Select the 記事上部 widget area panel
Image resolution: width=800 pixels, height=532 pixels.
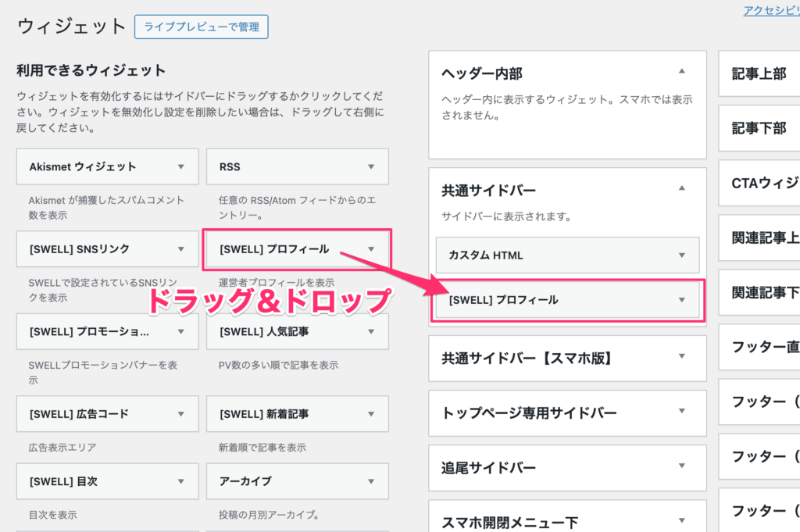point(759,73)
